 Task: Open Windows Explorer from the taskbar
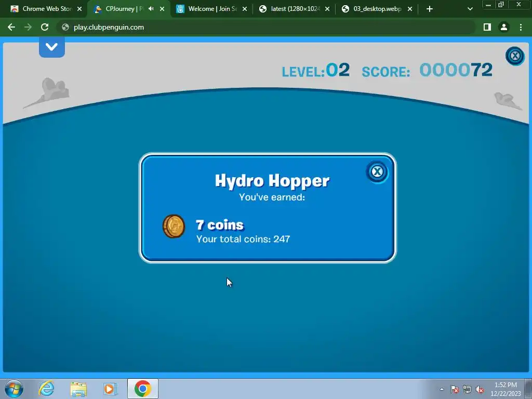click(78, 389)
